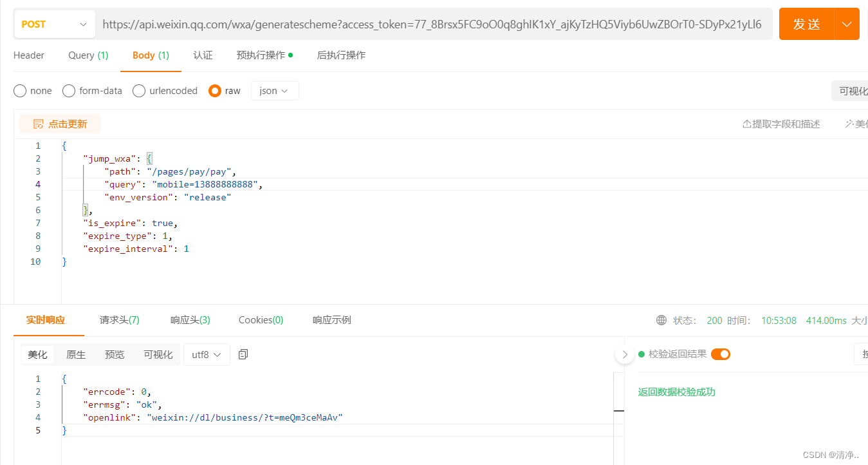Click the 发送 send button
868x465 pixels.
(x=807, y=24)
